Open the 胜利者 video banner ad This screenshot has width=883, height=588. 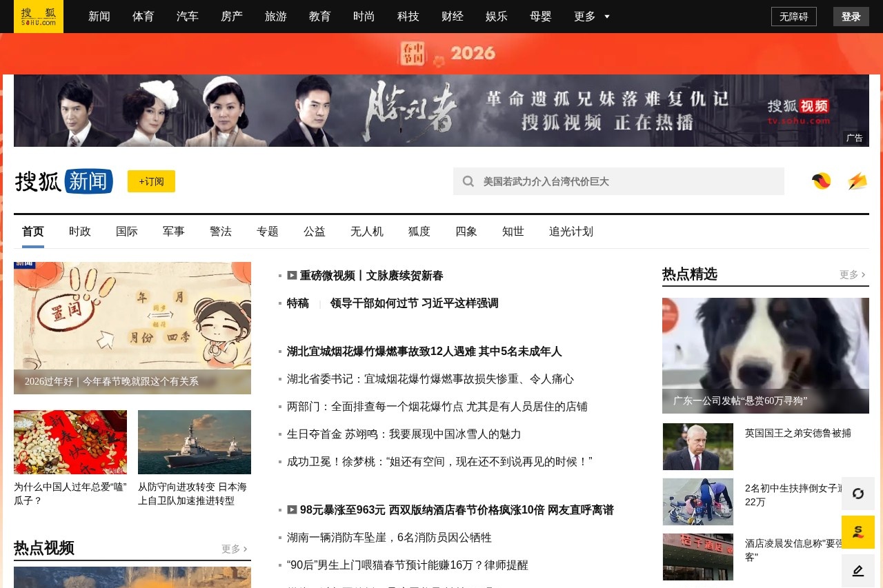tap(441, 110)
